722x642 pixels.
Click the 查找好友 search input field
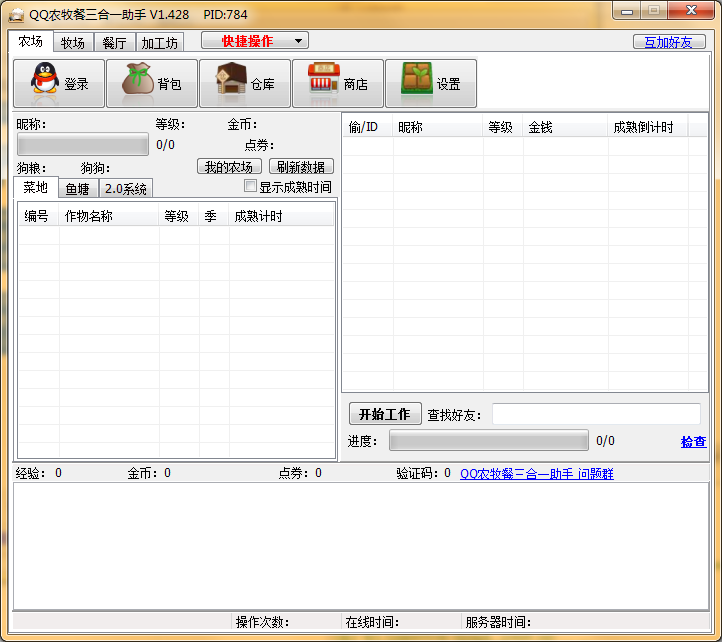point(596,414)
